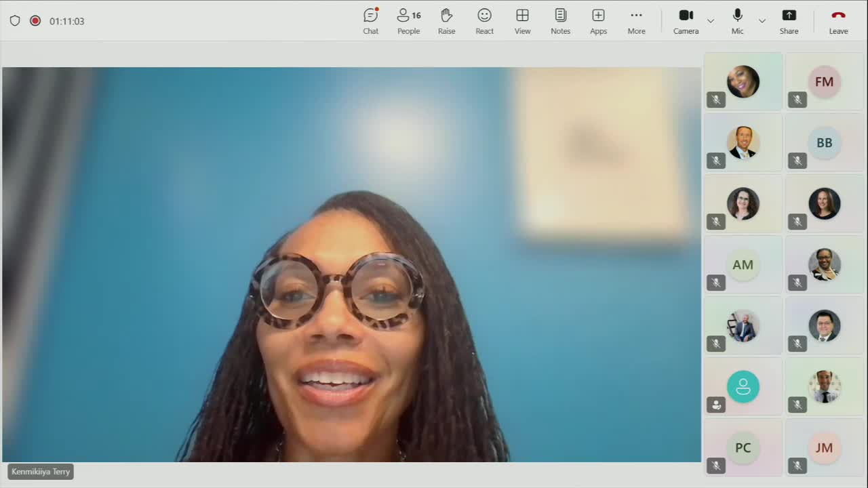Expand the Mic options dropdown arrow
Viewport: 868px width, 488px height.
pos(762,21)
